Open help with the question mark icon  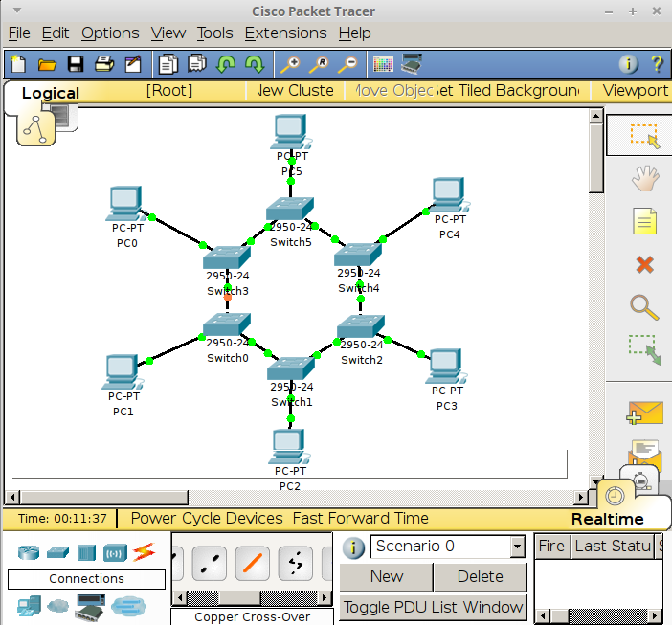click(x=657, y=64)
